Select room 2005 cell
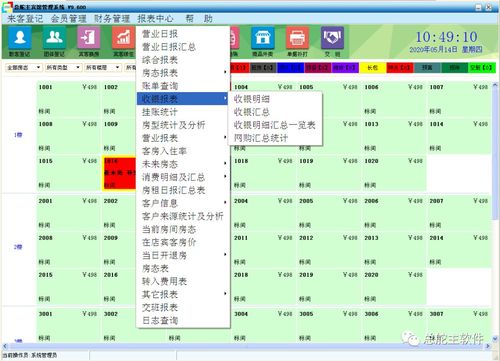The image size is (500, 361). 329,213
